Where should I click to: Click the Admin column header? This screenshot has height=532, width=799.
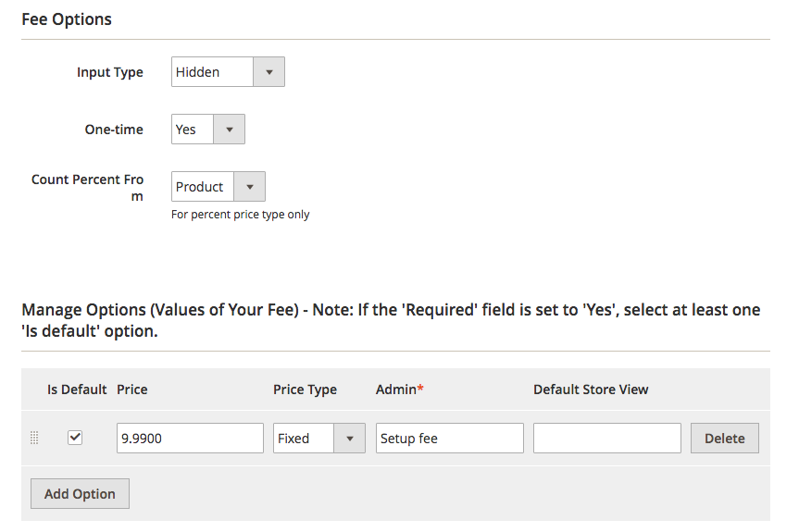point(400,390)
